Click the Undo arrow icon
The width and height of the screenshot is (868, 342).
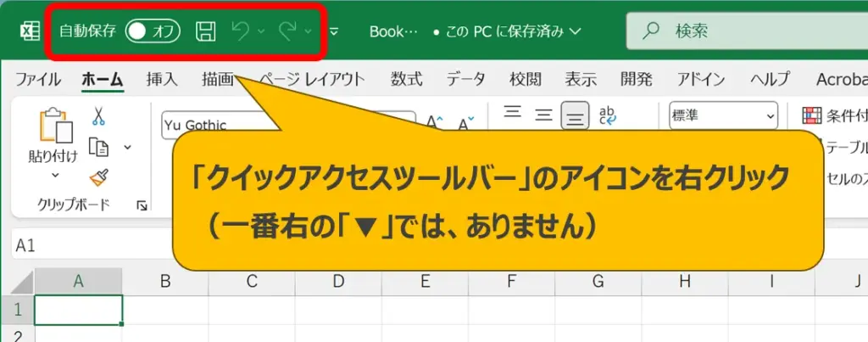[x=240, y=32]
